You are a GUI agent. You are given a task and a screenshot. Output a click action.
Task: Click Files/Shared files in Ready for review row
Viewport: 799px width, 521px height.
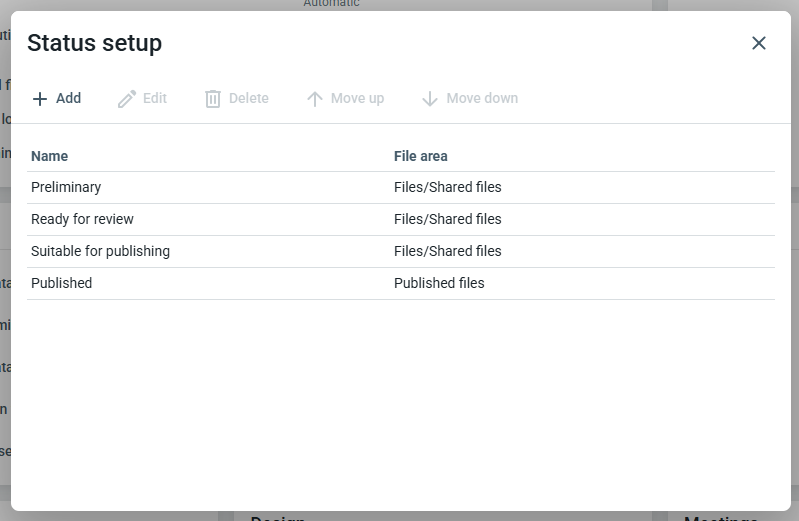coord(448,219)
